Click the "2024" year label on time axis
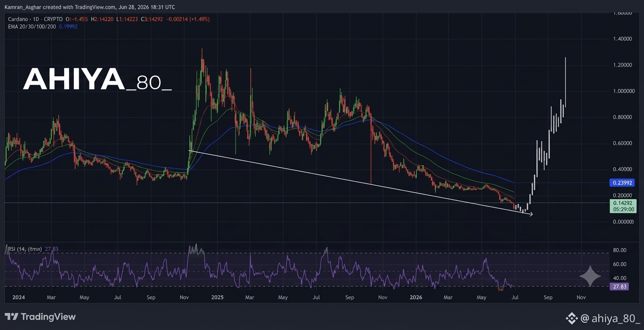 [18, 297]
